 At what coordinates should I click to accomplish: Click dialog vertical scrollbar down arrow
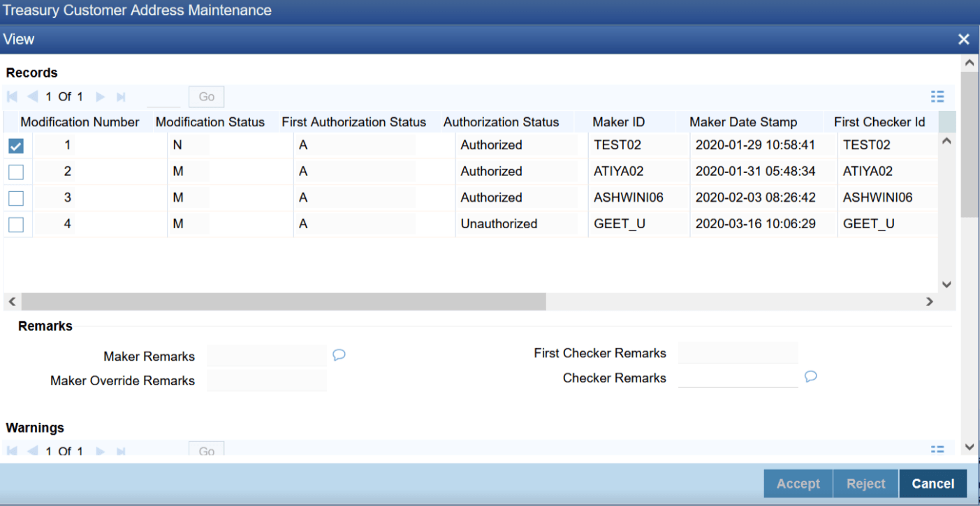click(x=969, y=447)
